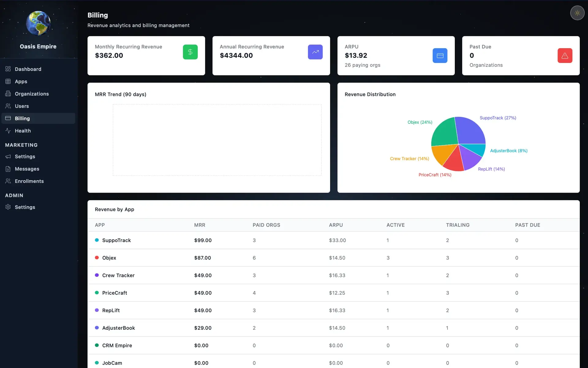588x368 pixels.
Task: Click the Users people icon
Action: coord(8,106)
